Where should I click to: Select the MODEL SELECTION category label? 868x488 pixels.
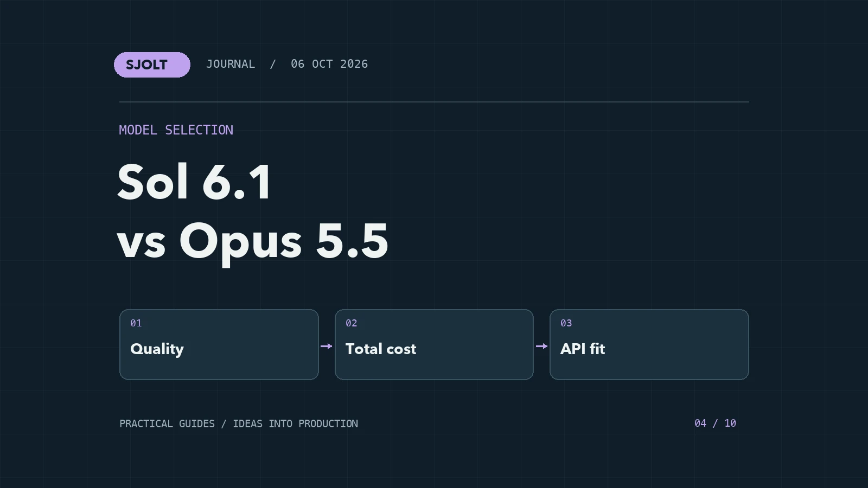click(x=176, y=130)
